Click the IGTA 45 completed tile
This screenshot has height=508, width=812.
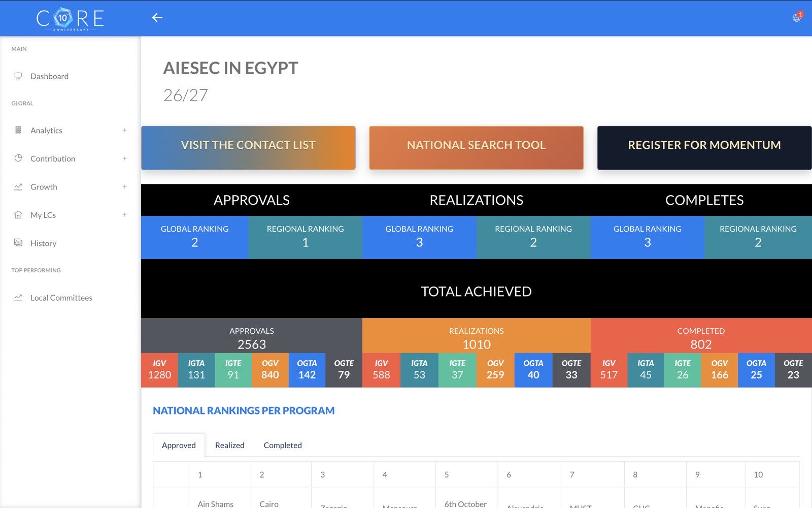pos(646,370)
